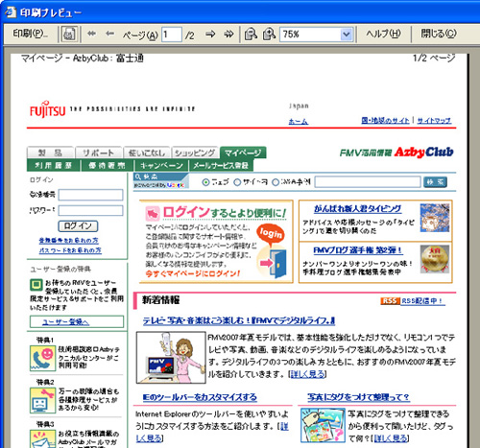480x448 pixels.
Task: Open 詳しく見る link in digital life article
Action: tap(308, 374)
